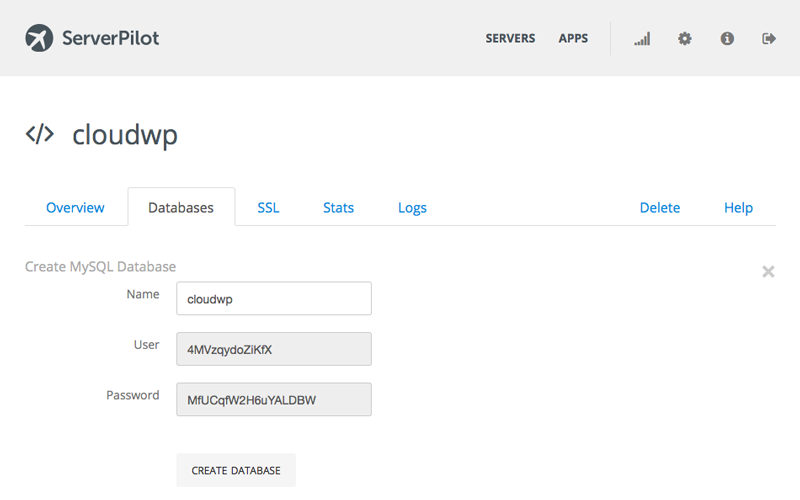Click the info circle icon
Viewport: 800px width, 500px height.
(x=727, y=39)
